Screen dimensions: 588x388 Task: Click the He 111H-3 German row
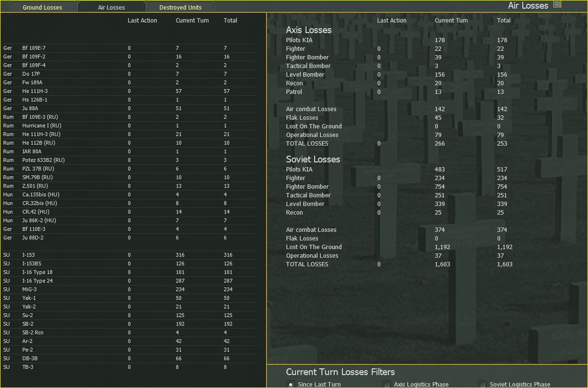[x=129, y=91]
